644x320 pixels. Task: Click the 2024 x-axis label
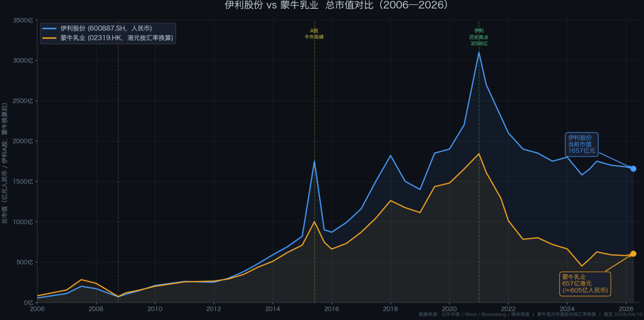tap(567, 308)
